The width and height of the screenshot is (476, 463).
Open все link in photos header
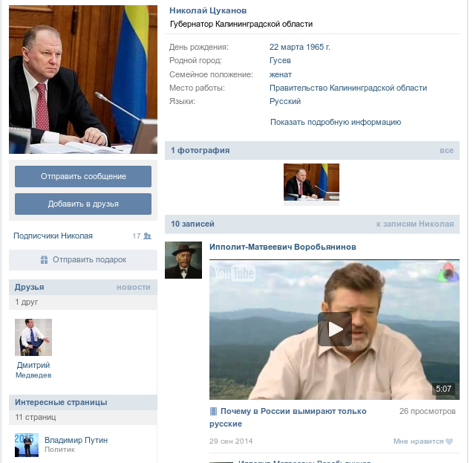pos(446,150)
